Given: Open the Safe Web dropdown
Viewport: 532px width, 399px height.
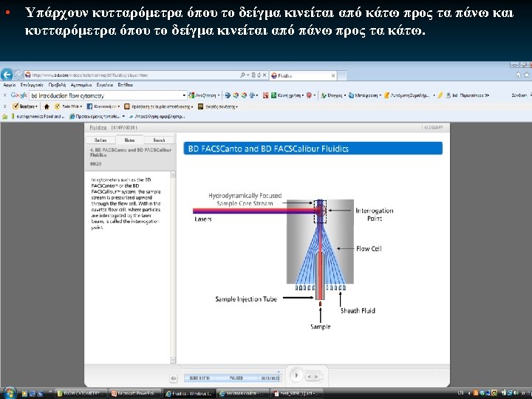Looking at the screenshot, I should click(68, 106).
